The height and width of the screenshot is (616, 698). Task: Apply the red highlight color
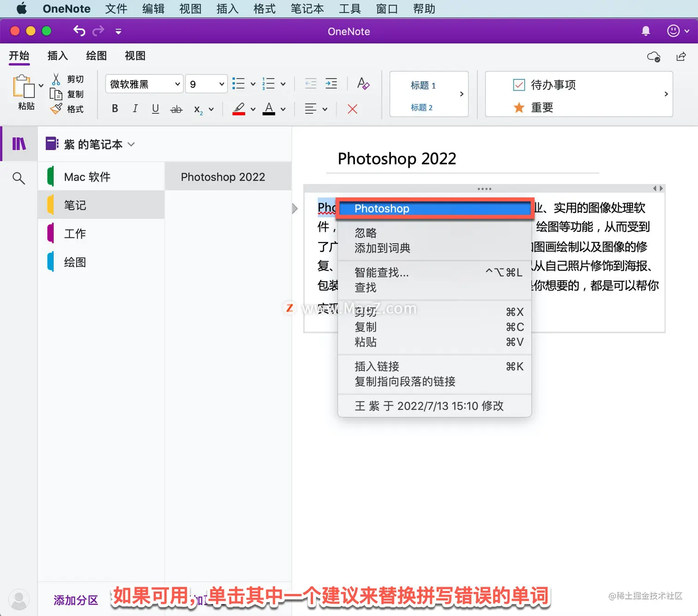(239, 109)
